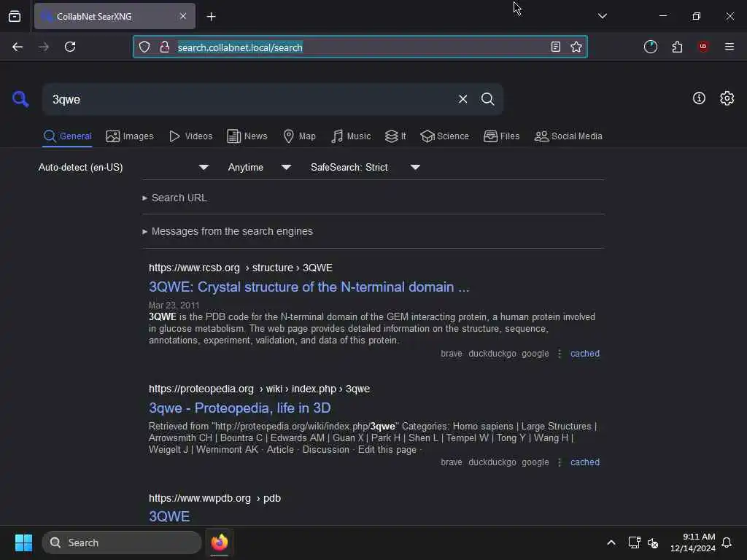This screenshot has width=747, height=560.
Task: Open the 3qwe - Proteopedia result link
Action: click(x=239, y=408)
